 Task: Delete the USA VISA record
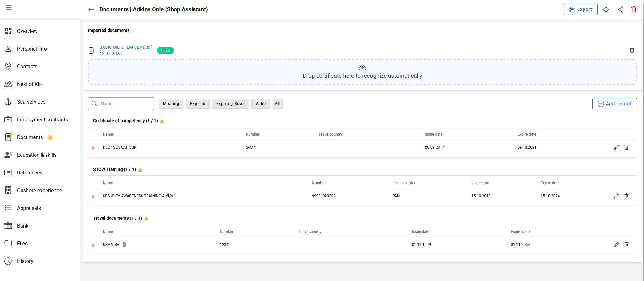(627, 245)
